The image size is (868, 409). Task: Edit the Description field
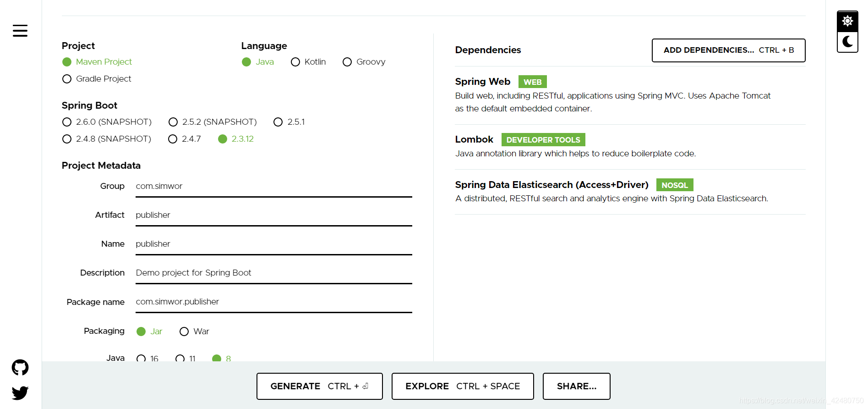click(x=274, y=273)
